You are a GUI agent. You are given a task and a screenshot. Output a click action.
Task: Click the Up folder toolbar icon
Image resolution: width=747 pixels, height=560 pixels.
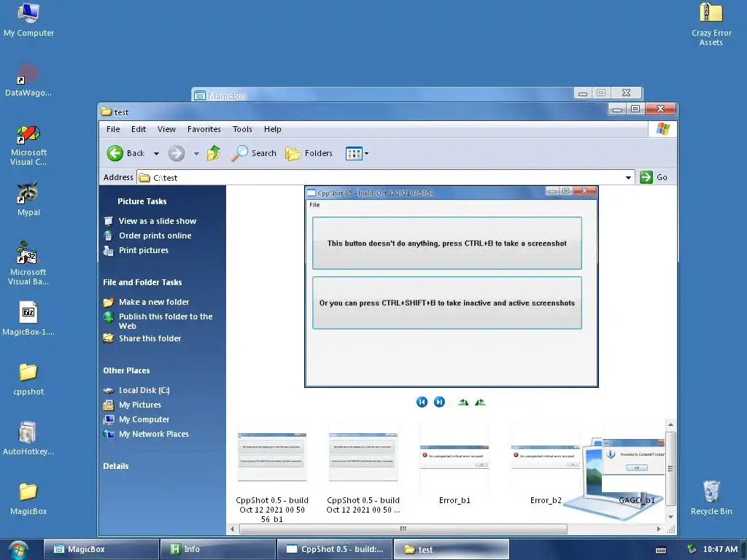click(214, 153)
